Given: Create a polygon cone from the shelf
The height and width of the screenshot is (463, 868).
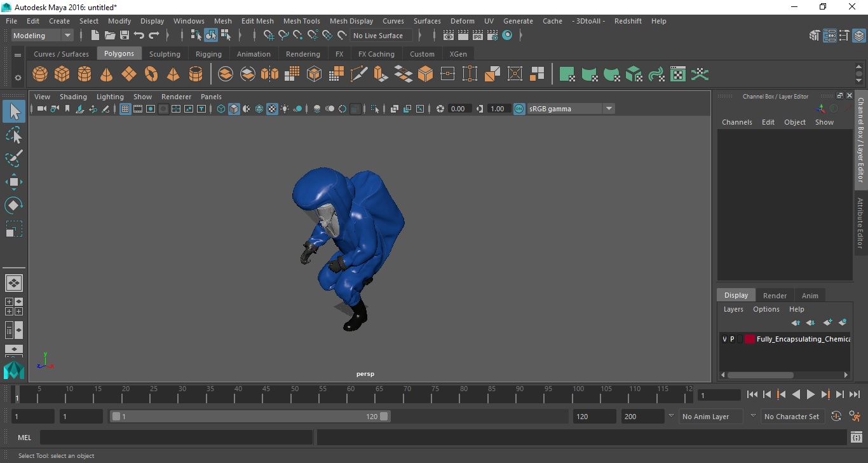Looking at the screenshot, I should [106, 74].
